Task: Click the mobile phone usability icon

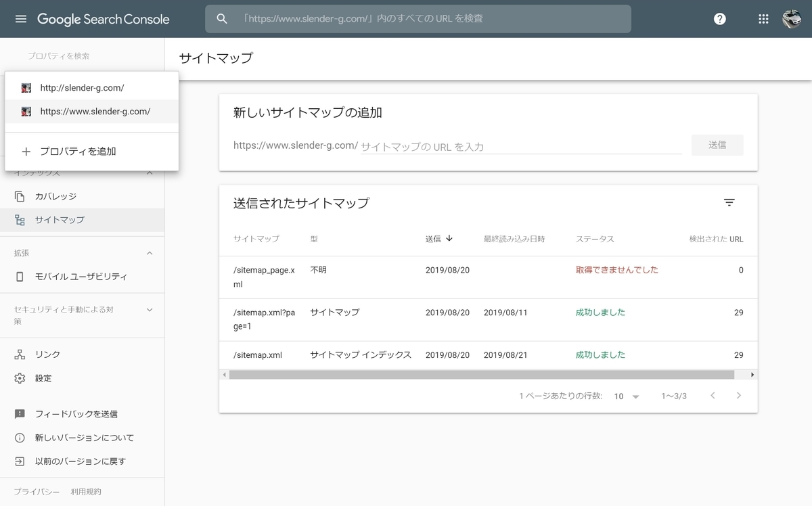Action: [x=20, y=277]
